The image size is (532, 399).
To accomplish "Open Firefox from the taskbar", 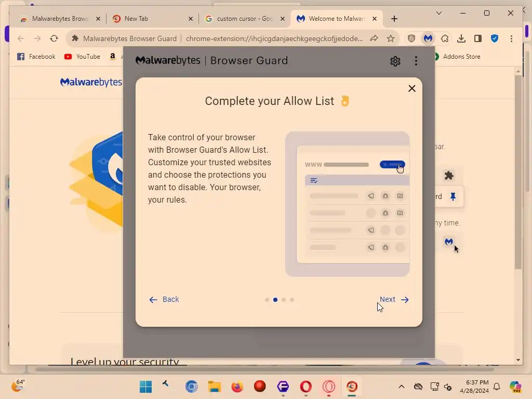I will (x=237, y=387).
